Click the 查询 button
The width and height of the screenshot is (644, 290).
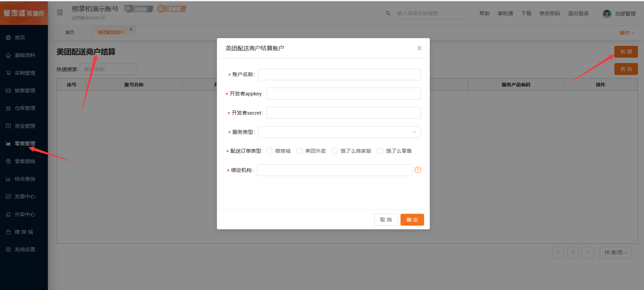pos(626,69)
